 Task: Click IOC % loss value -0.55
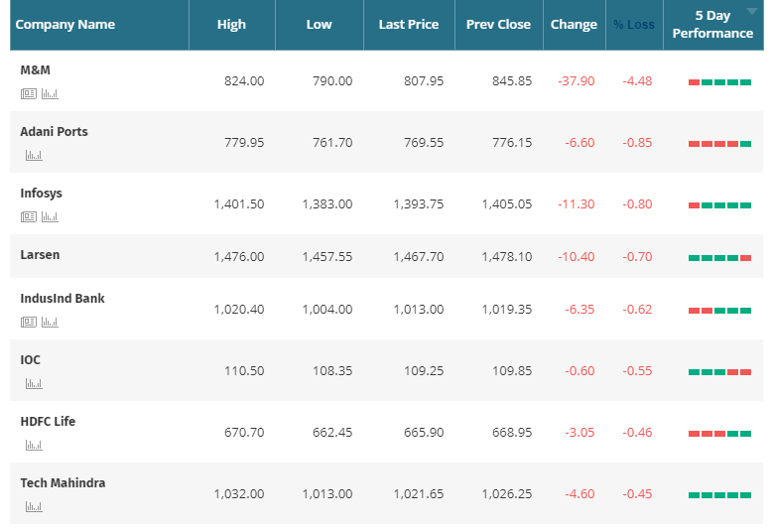pos(637,371)
